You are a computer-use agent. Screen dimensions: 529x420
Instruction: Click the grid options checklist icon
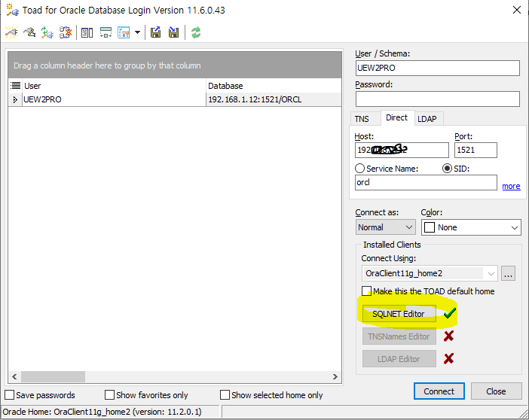[x=124, y=32]
